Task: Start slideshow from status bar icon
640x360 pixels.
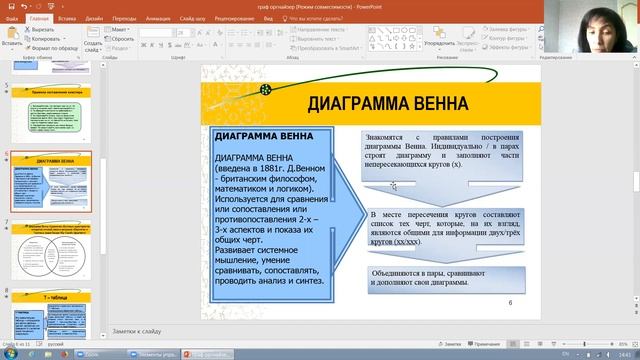Action: (x=553, y=344)
